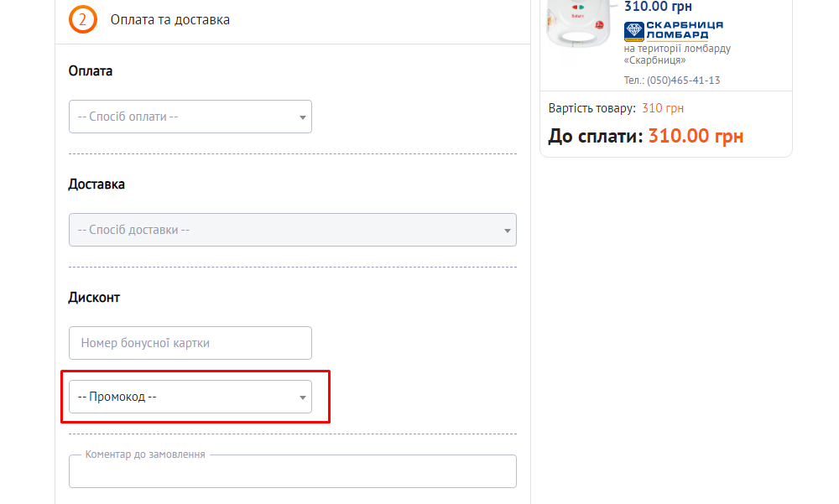Click the Доставка section heading
Screen dimensions: 839x504
[96, 184]
